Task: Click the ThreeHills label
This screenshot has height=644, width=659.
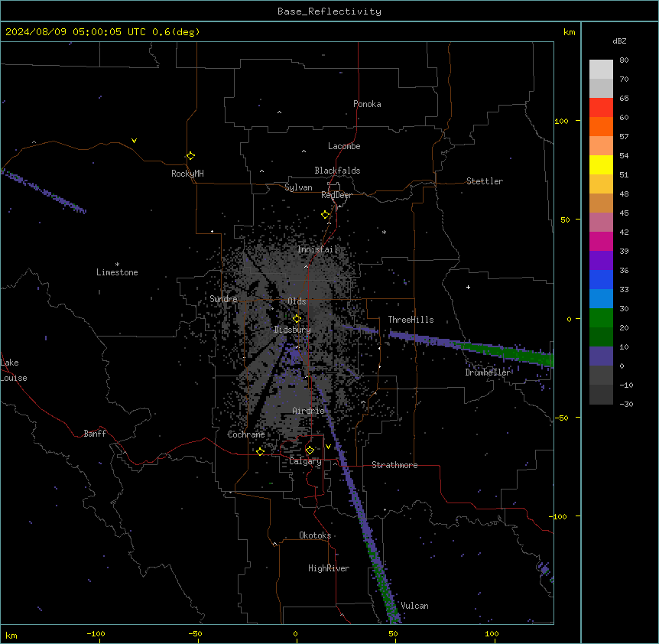Action: pos(411,320)
